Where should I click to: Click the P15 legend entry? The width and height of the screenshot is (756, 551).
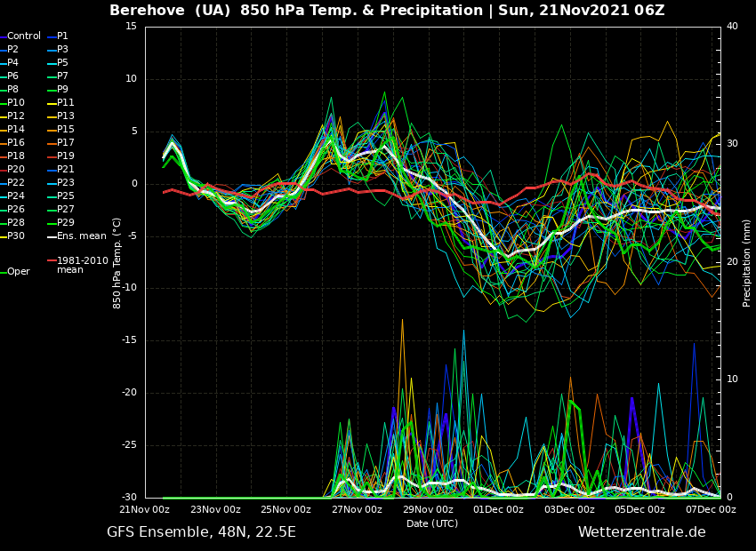[x=66, y=130]
